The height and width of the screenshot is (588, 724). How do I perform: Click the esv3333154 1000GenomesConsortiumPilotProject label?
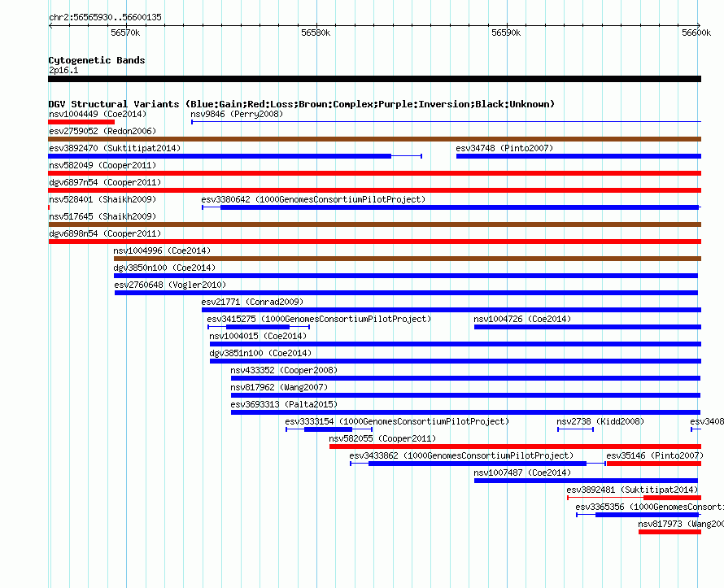point(397,421)
